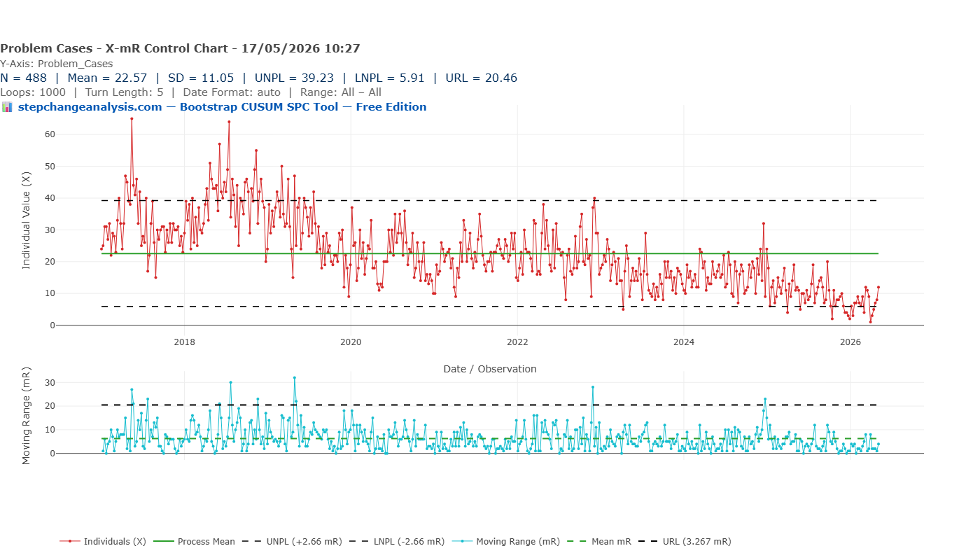Click the Date / Observation axis title

pos(490,369)
